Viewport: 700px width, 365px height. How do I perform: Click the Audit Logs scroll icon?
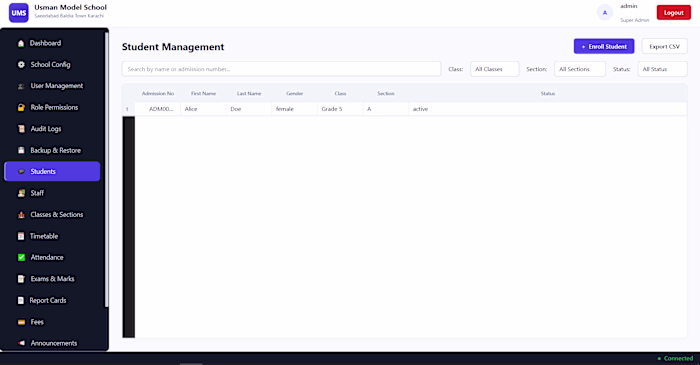21,129
